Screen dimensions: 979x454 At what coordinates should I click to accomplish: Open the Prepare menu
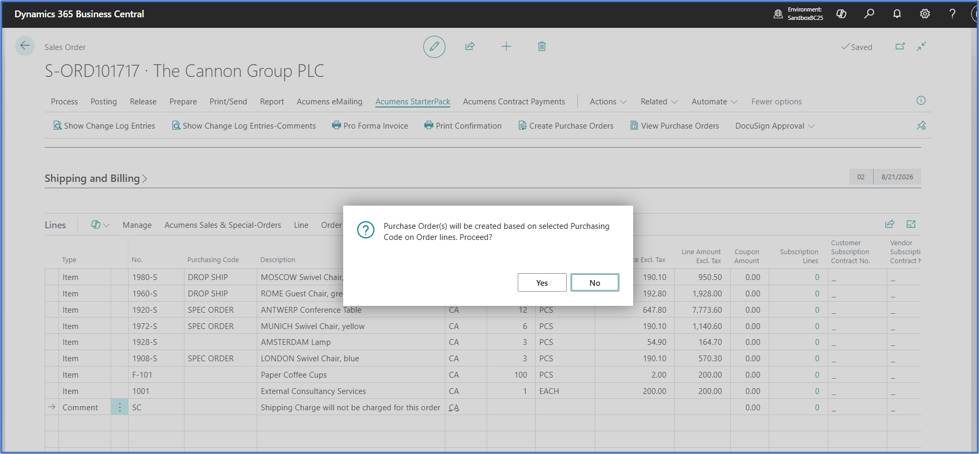tap(182, 101)
